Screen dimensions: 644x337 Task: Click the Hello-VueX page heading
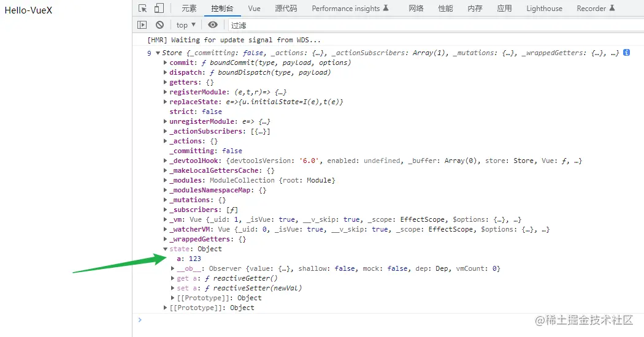coord(28,10)
